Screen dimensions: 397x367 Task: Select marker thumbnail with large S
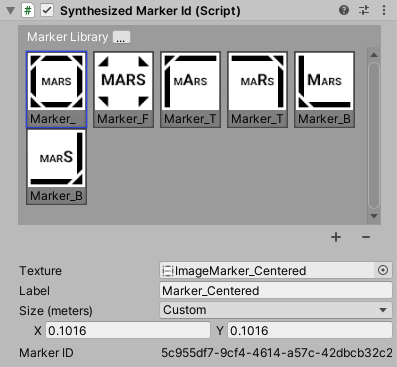(56, 167)
